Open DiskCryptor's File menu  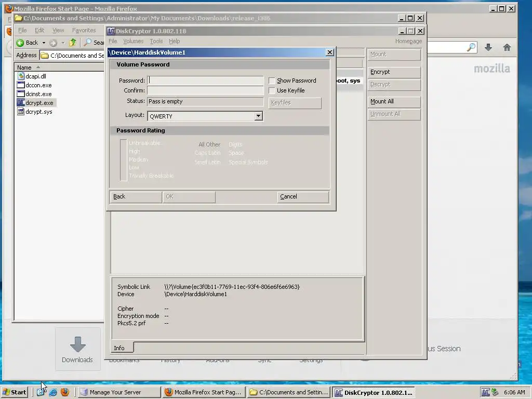pyautogui.click(x=113, y=41)
